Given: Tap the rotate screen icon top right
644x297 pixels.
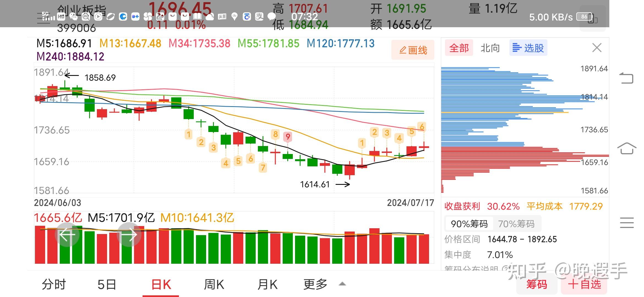Looking at the screenshot, I should point(592,18).
